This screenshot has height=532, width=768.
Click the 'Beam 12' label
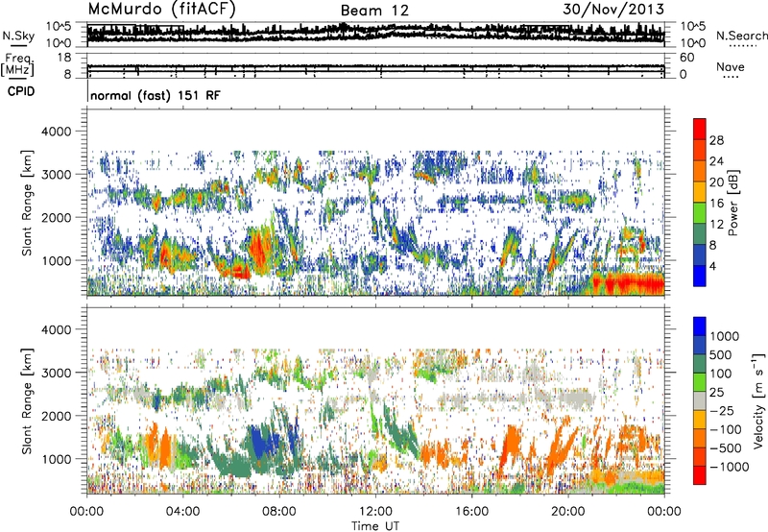[374, 11]
